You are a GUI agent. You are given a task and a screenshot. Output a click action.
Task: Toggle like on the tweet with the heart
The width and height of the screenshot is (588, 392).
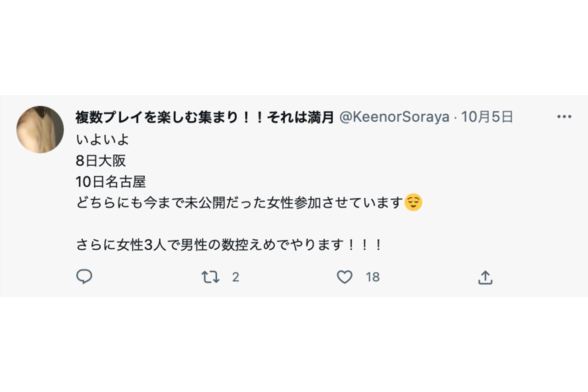(345, 277)
